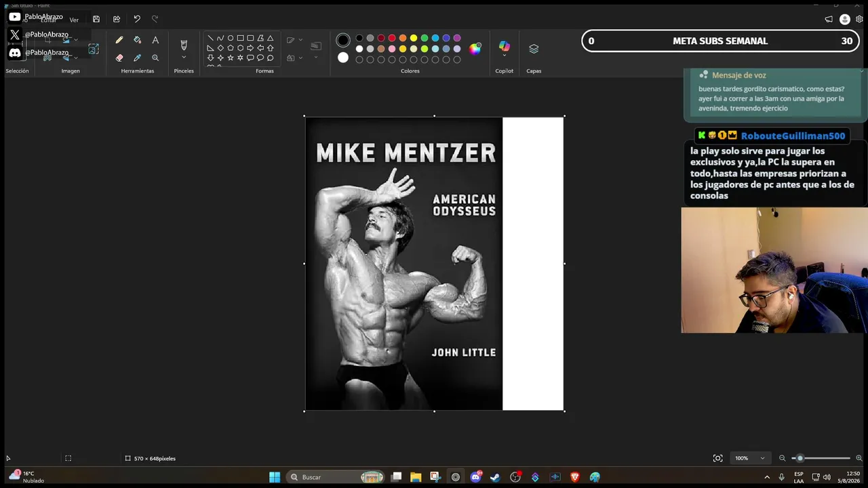
Task: Undo the last action
Action: (x=137, y=19)
